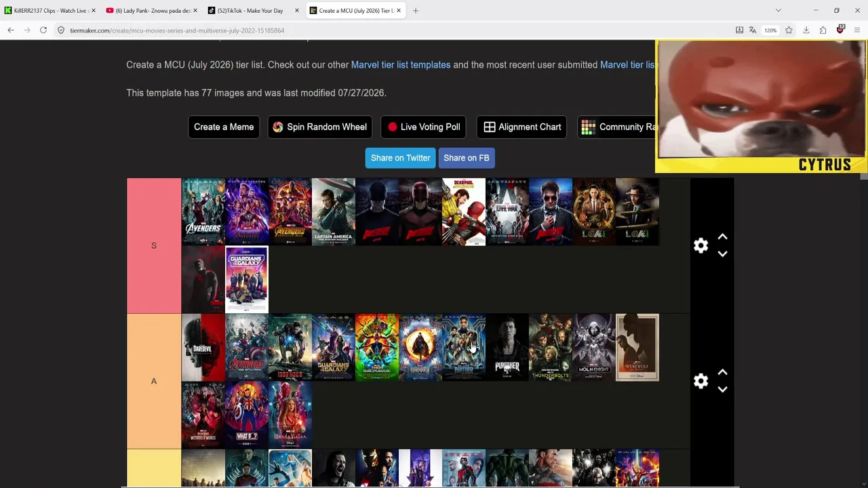Viewport: 868px width, 488px height.
Task: Switch to the Lady Pank YouTube tab
Action: (x=152, y=11)
